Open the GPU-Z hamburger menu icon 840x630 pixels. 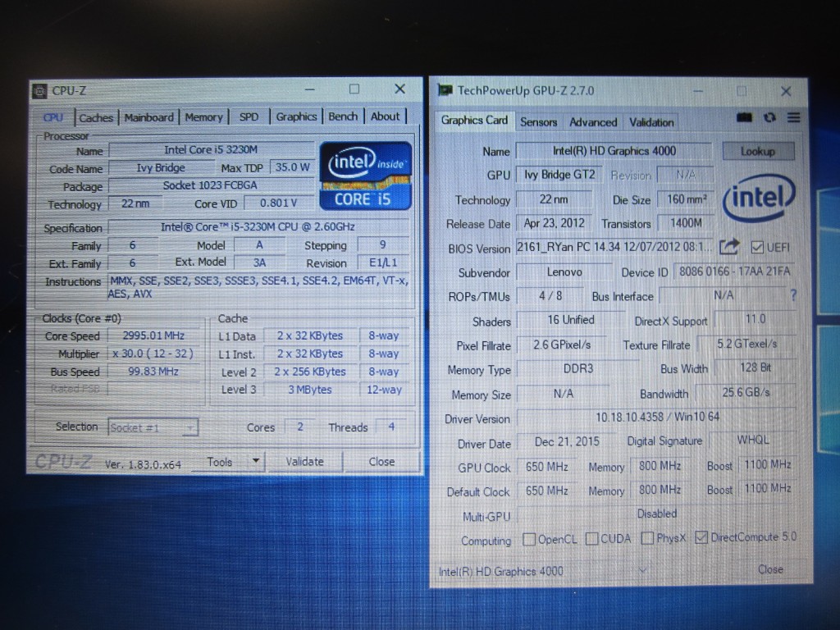pos(794,117)
